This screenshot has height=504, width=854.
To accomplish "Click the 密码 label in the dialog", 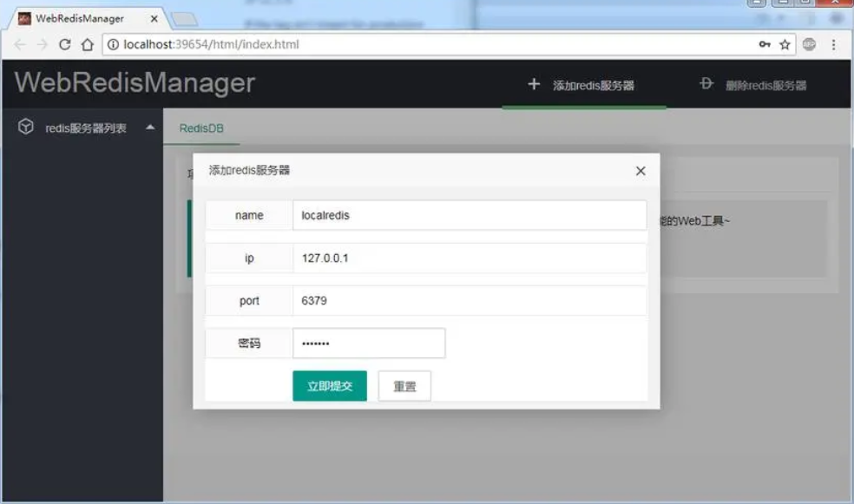I will pyautogui.click(x=249, y=343).
